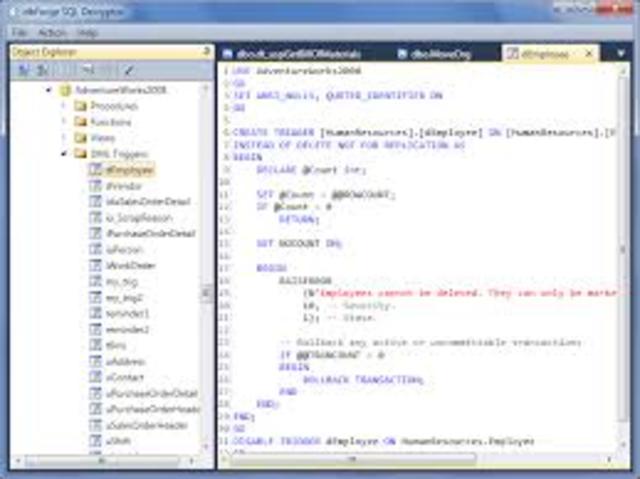Expand the Views folder
The image size is (640, 479).
click(x=64, y=137)
